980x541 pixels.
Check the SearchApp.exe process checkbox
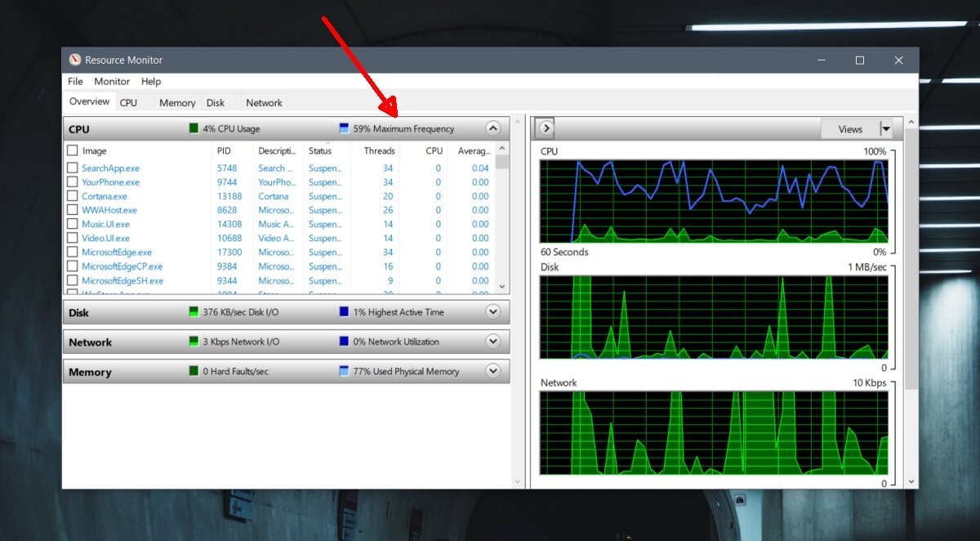[73, 168]
